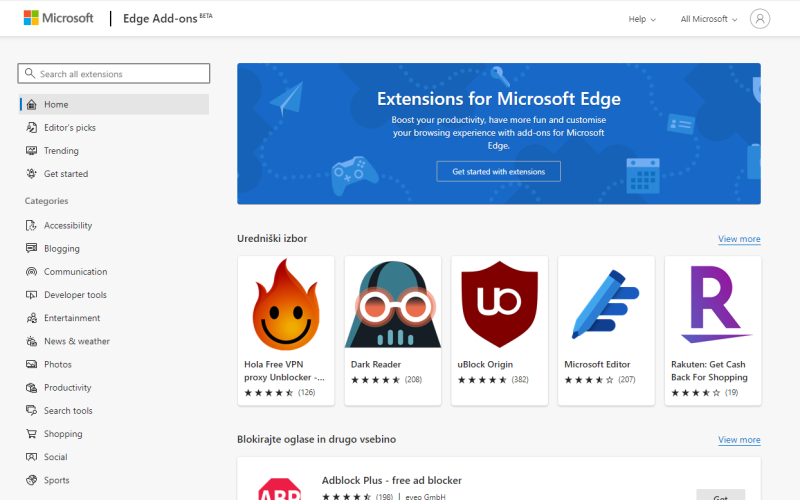Viewport: 800px width, 500px height.
Task: Click the Editor's picks icon
Action: point(32,128)
